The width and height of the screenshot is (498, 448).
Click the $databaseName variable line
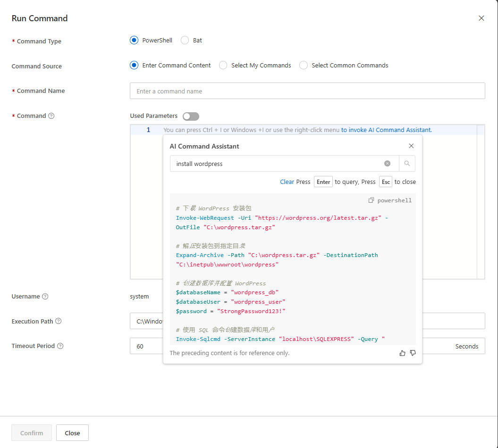pos(227,292)
